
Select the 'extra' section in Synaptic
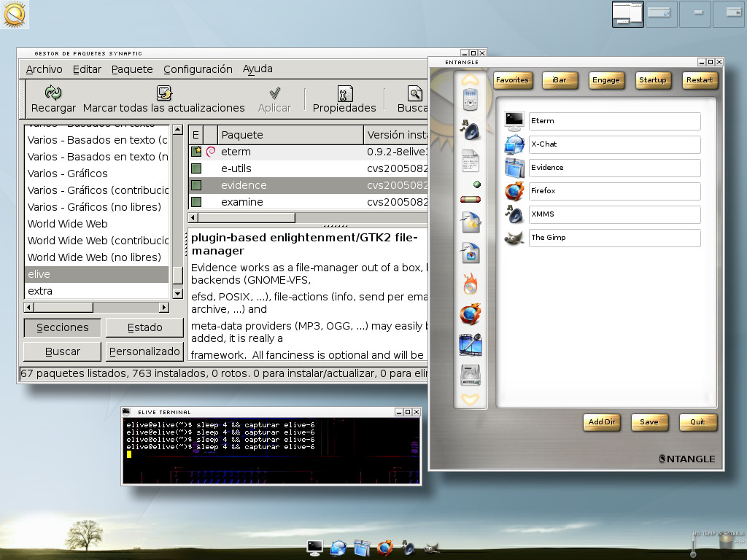click(97, 291)
